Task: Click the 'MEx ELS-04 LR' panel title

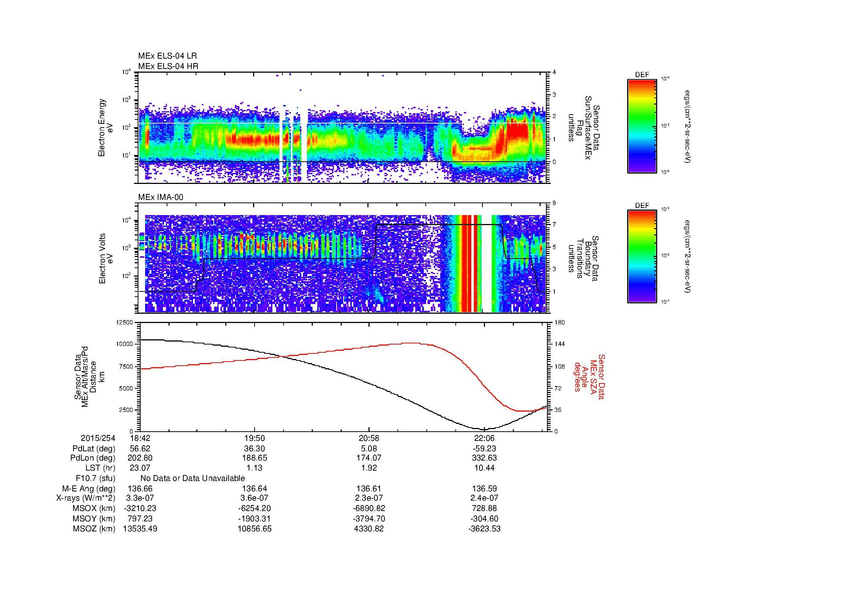Action: coord(167,56)
